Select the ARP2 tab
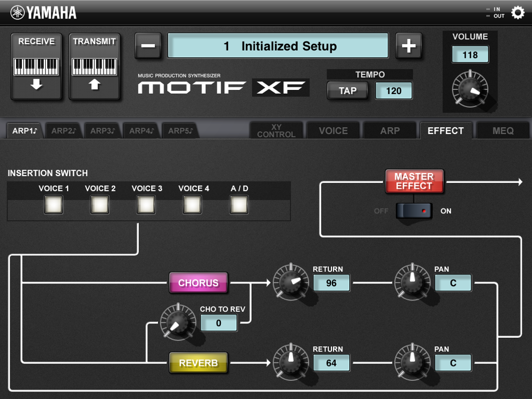This screenshot has width=532, height=399. [63, 131]
